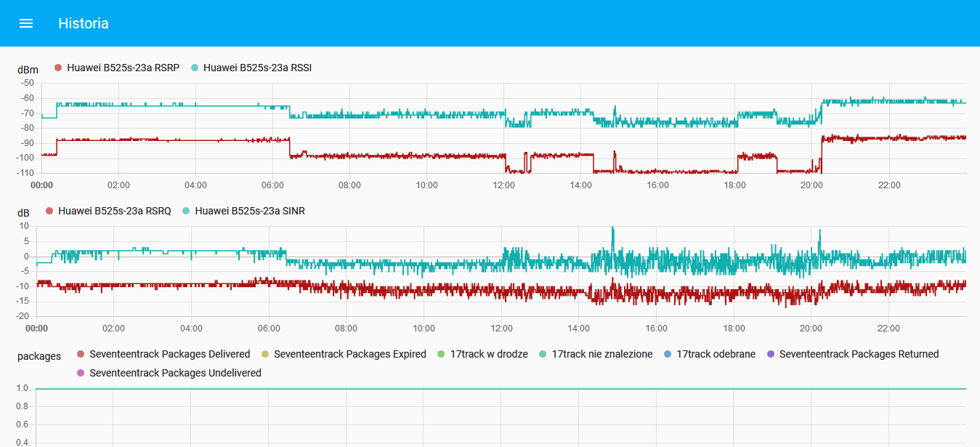Open the hamburger sidebar menu
Image resolution: width=980 pixels, height=447 pixels.
coord(26,23)
